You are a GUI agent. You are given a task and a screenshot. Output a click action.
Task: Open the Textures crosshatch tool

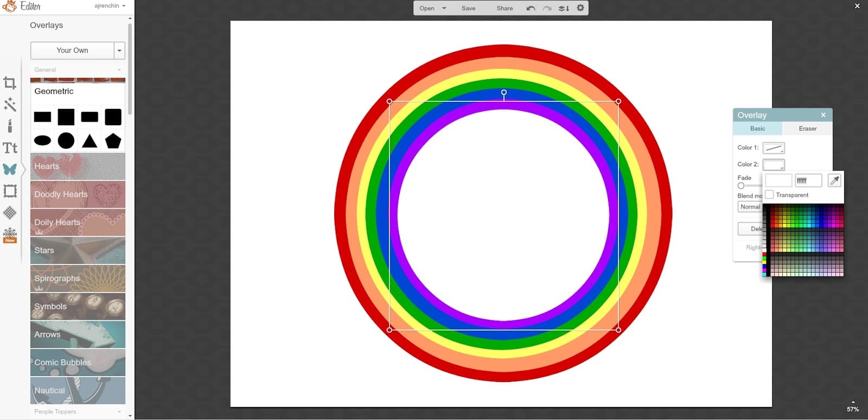pos(10,213)
